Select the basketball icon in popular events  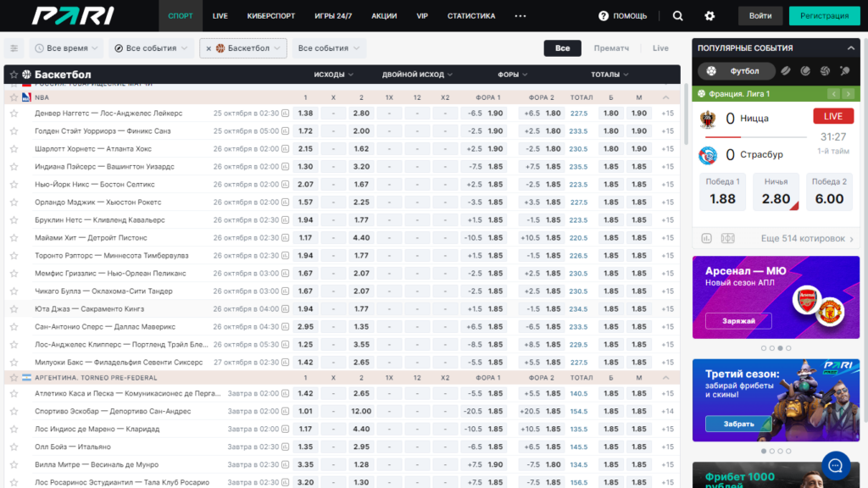825,71
